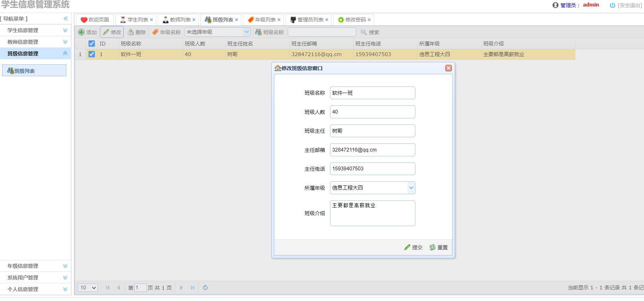This screenshot has width=644, height=301.
Task: Expand 系统用户管理 accordion section
Action: [36, 277]
